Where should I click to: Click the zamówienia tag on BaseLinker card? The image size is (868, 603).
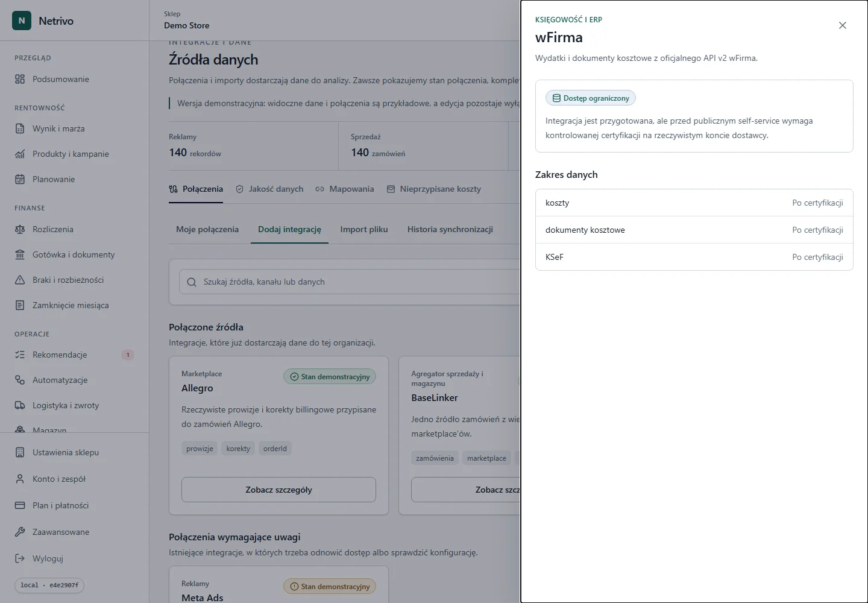(435, 458)
